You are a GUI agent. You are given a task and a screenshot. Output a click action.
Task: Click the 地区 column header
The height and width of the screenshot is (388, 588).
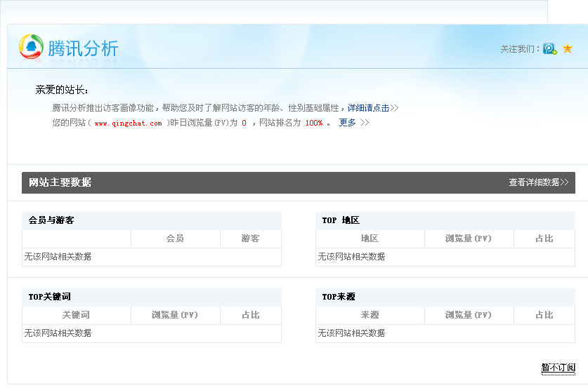(x=370, y=239)
